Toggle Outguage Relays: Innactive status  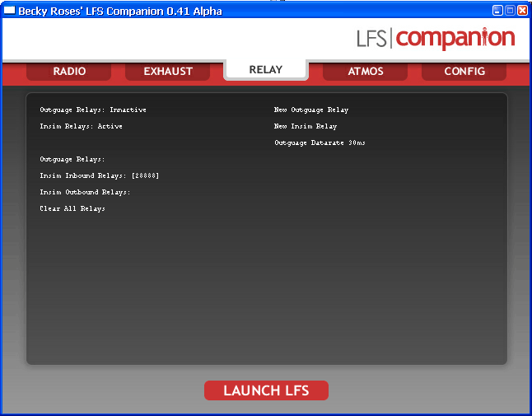coord(93,110)
